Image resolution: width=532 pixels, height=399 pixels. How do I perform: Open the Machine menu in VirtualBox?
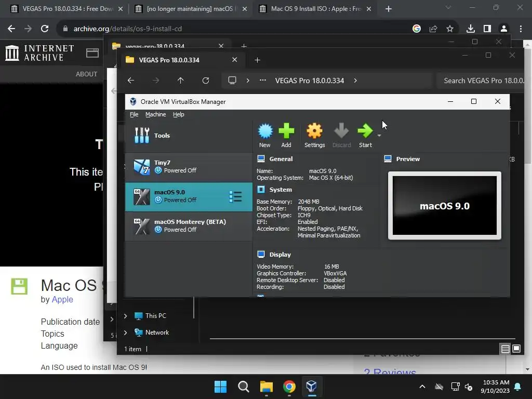156,114
